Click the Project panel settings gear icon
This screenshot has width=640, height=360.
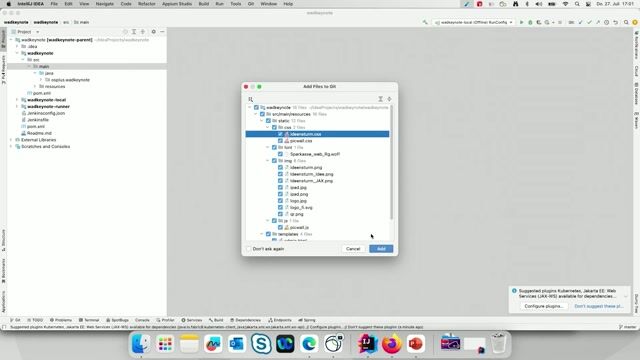click(x=153, y=31)
